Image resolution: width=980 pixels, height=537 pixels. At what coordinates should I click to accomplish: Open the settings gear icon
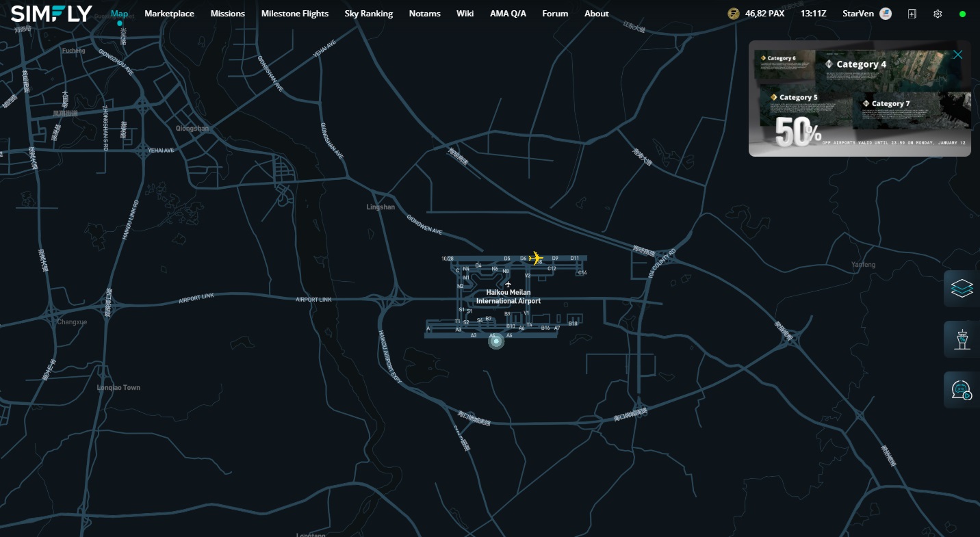[x=938, y=14]
